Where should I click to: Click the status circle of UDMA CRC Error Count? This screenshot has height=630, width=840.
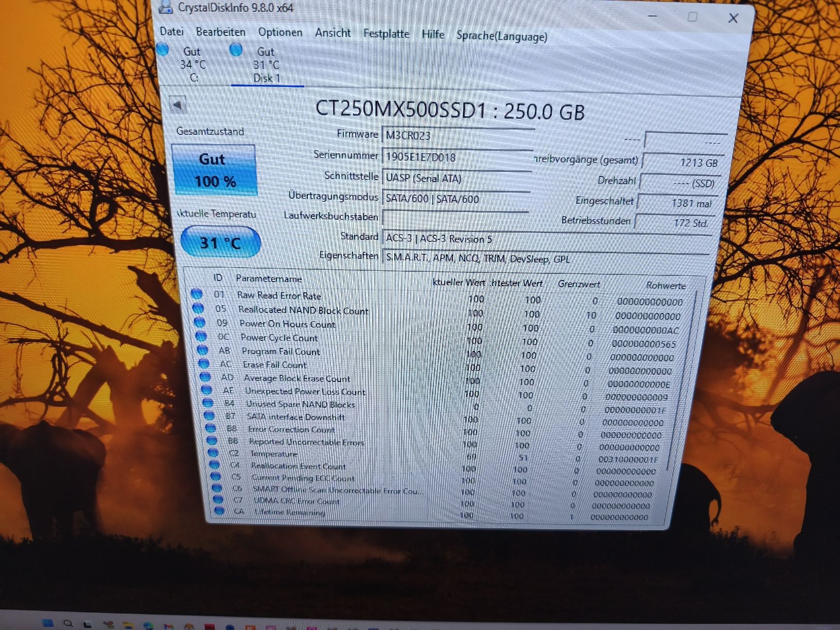pyautogui.click(x=218, y=499)
